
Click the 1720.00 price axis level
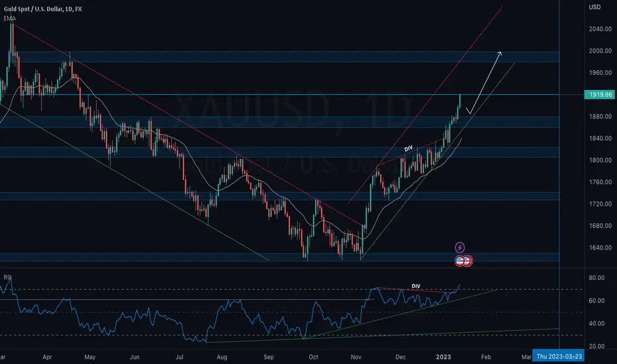(600, 204)
